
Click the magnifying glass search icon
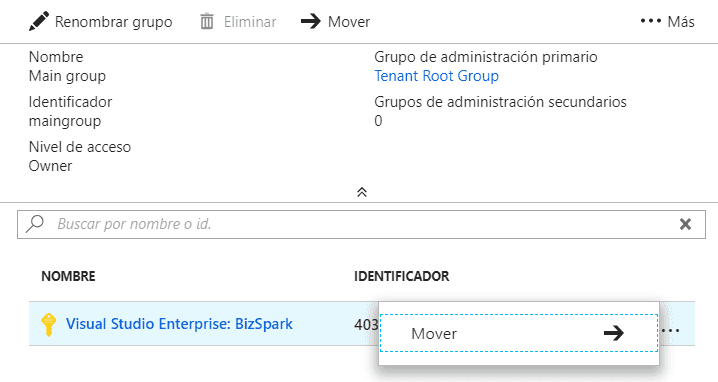coord(35,224)
